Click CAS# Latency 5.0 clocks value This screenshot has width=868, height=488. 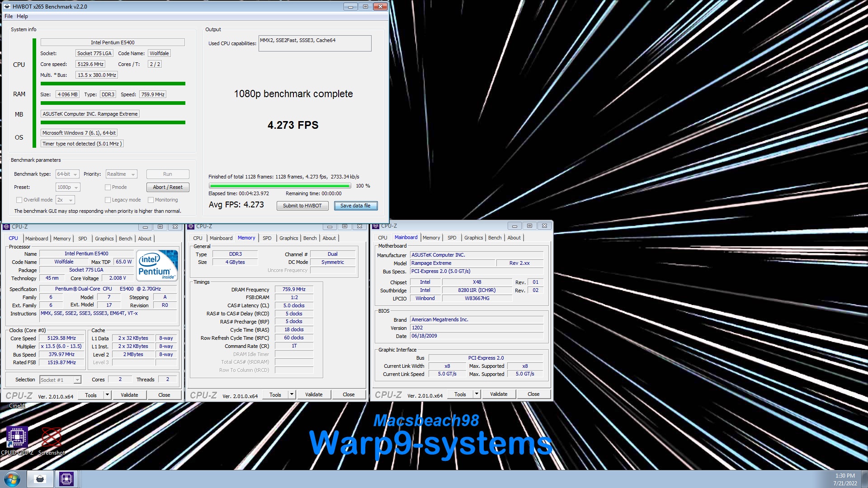(294, 305)
